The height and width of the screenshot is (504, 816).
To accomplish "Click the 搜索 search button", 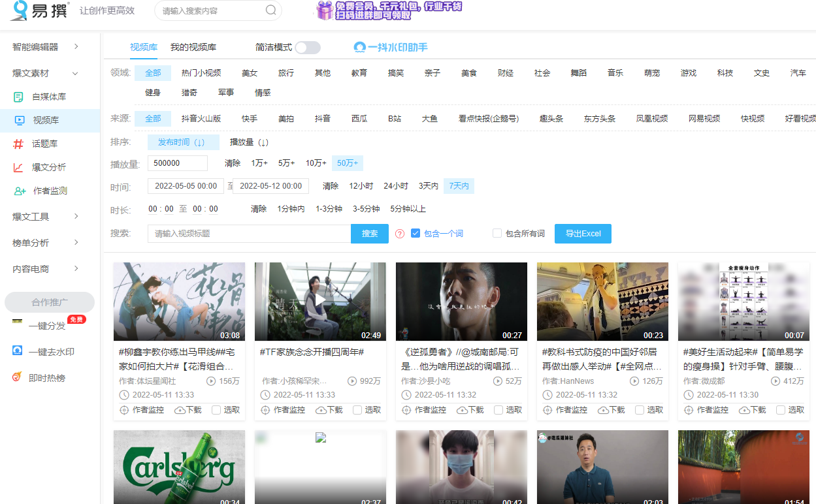I will [x=369, y=233].
